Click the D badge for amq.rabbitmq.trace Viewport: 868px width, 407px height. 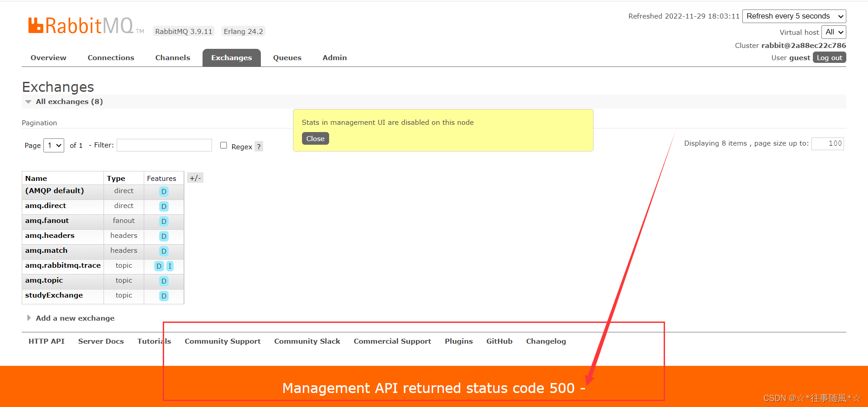coord(159,266)
